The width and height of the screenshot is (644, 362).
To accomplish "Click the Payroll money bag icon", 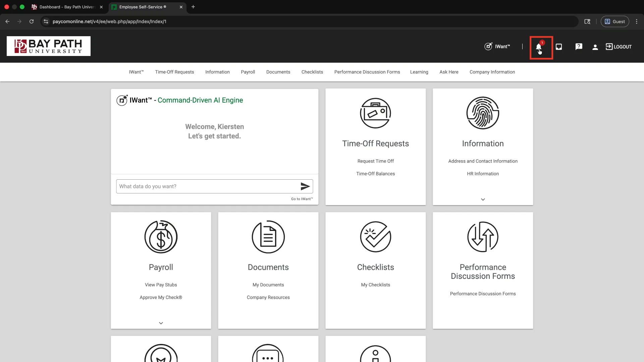I will pos(161,237).
